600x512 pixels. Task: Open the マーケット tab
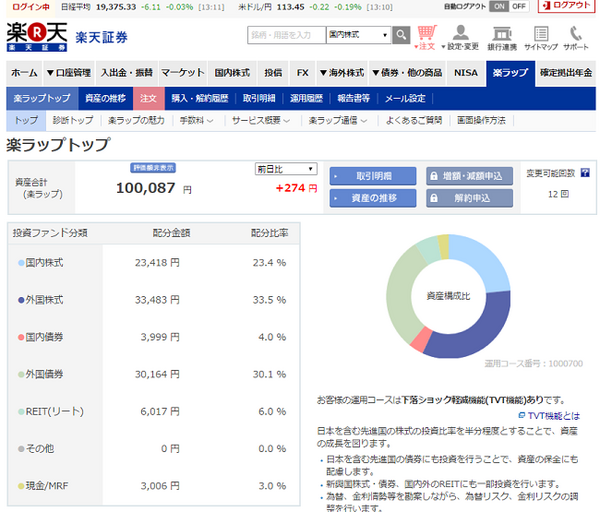[183, 73]
